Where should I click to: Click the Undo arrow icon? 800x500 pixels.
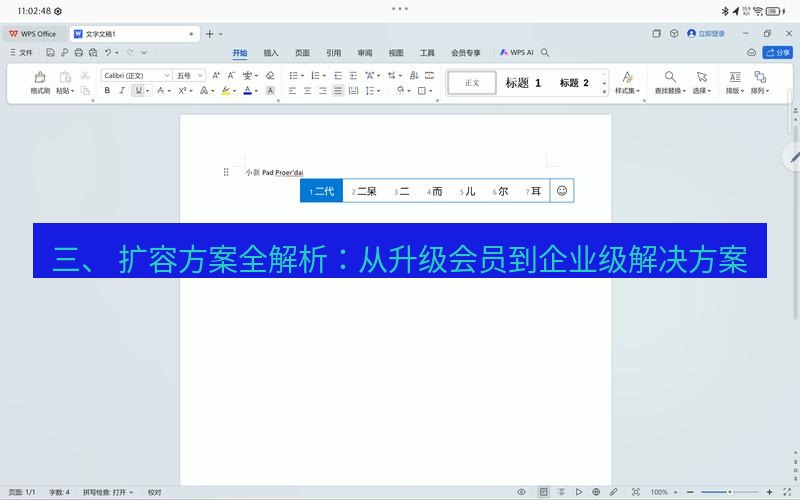coord(108,53)
